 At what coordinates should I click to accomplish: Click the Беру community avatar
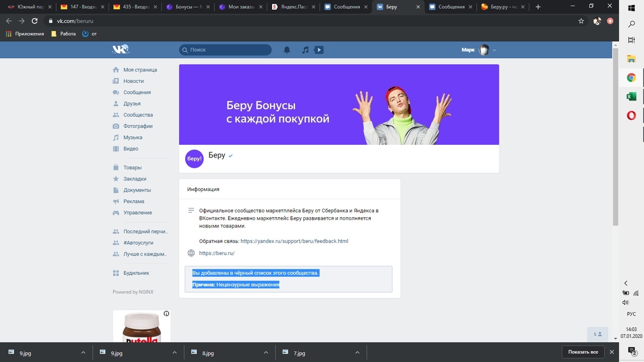click(195, 159)
